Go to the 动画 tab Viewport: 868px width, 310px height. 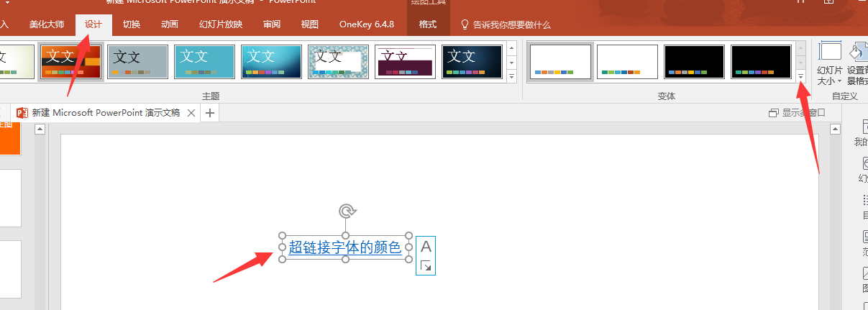point(170,24)
